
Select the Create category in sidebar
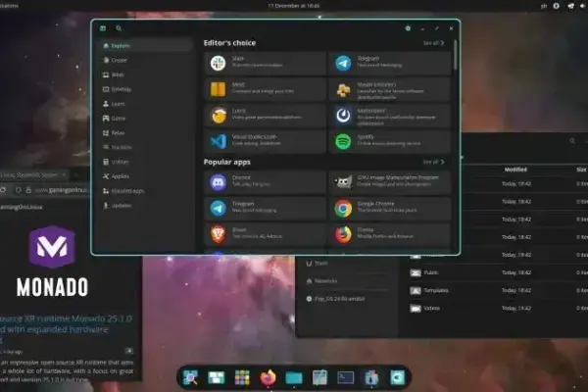(146, 60)
